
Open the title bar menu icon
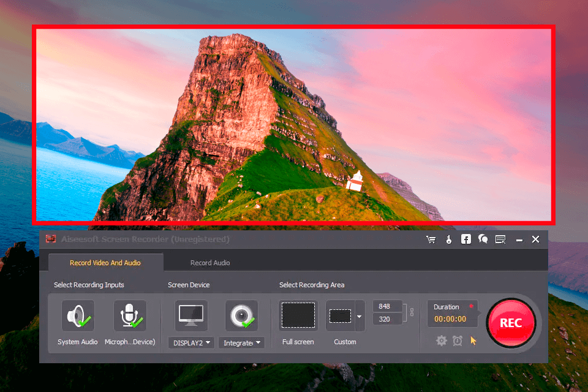tap(500, 239)
